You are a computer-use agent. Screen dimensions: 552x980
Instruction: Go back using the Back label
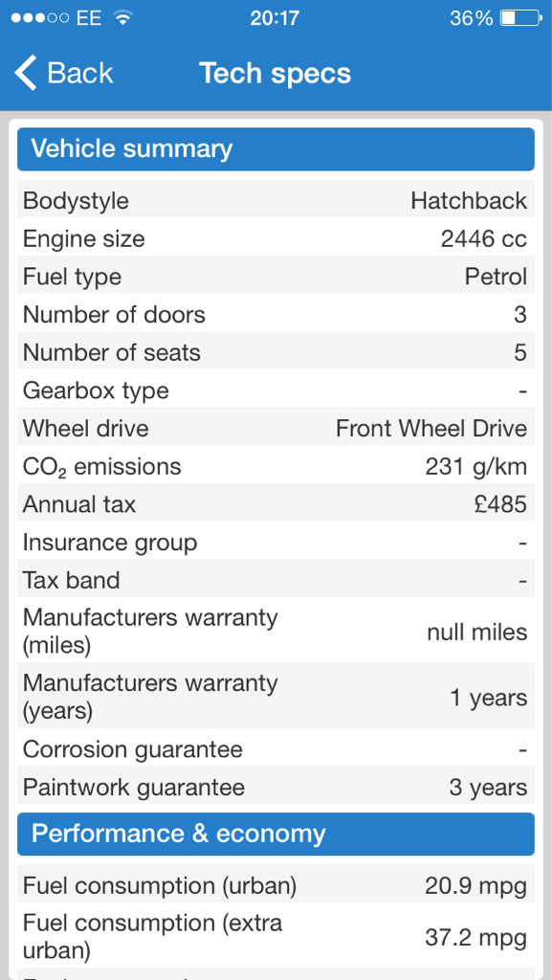pyautogui.click(x=80, y=73)
